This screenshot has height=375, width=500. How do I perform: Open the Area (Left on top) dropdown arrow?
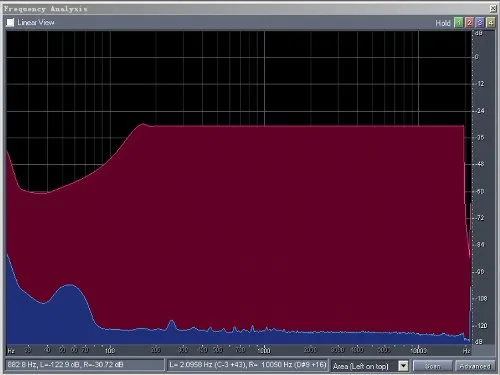(x=403, y=366)
